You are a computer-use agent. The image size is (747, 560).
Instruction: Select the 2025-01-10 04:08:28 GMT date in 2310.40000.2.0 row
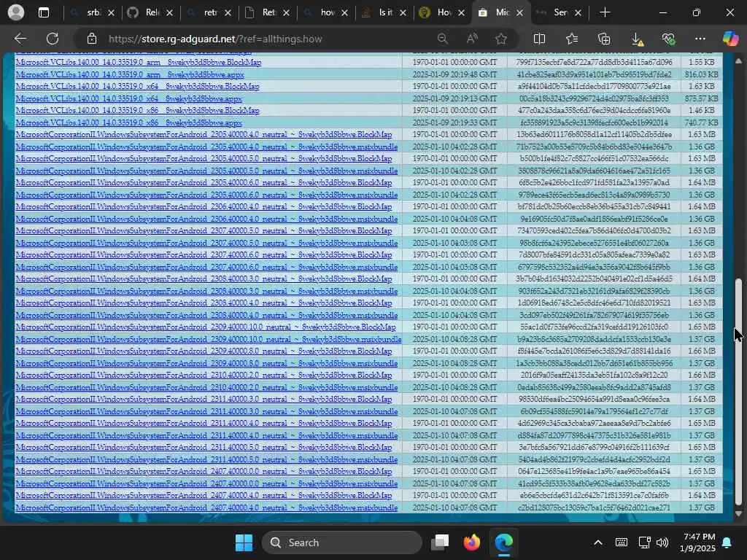pyautogui.click(x=454, y=387)
